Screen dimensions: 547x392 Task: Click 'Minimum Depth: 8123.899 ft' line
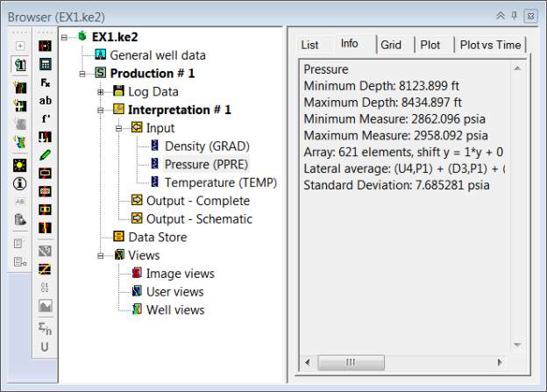pos(381,86)
